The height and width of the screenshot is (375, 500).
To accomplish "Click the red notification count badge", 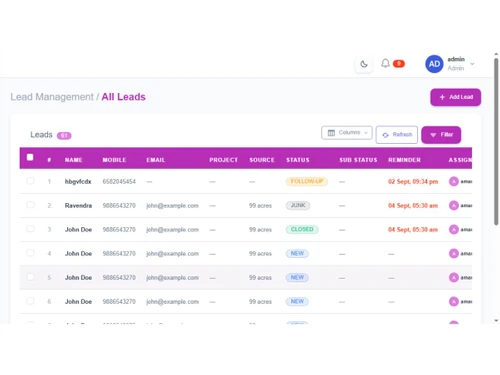I will click(399, 63).
